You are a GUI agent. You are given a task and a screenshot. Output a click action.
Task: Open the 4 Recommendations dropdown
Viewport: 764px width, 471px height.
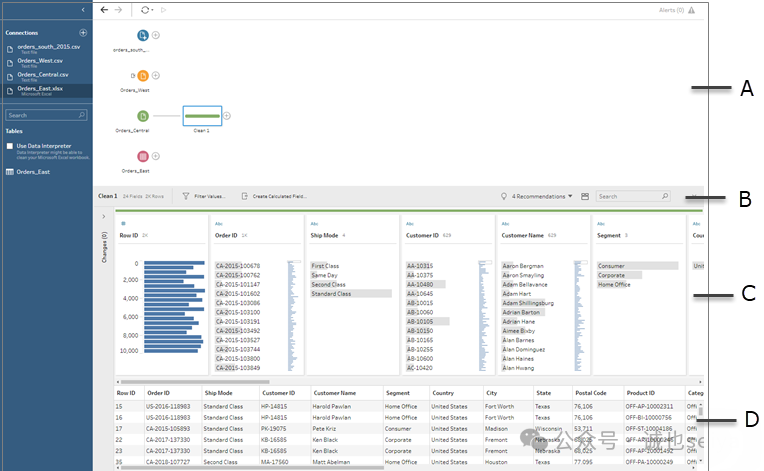tap(537, 196)
